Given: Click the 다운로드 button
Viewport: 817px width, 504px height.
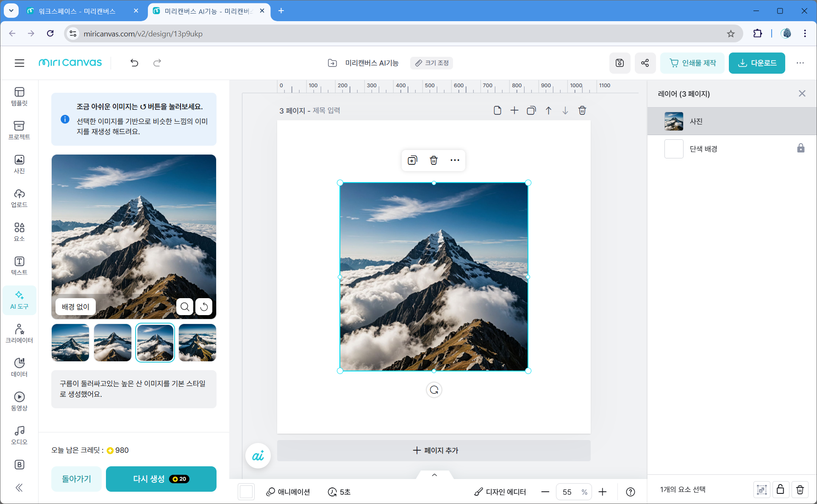Looking at the screenshot, I should point(757,63).
